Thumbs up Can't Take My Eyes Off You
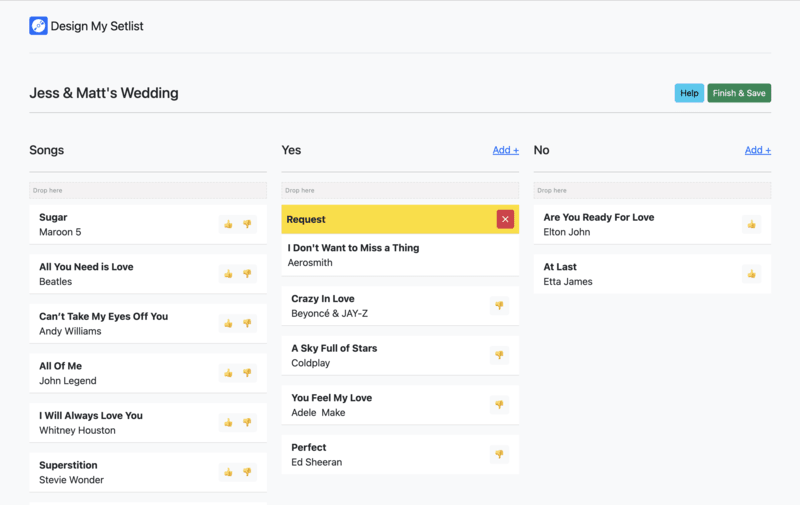This screenshot has width=800, height=505. tap(228, 323)
